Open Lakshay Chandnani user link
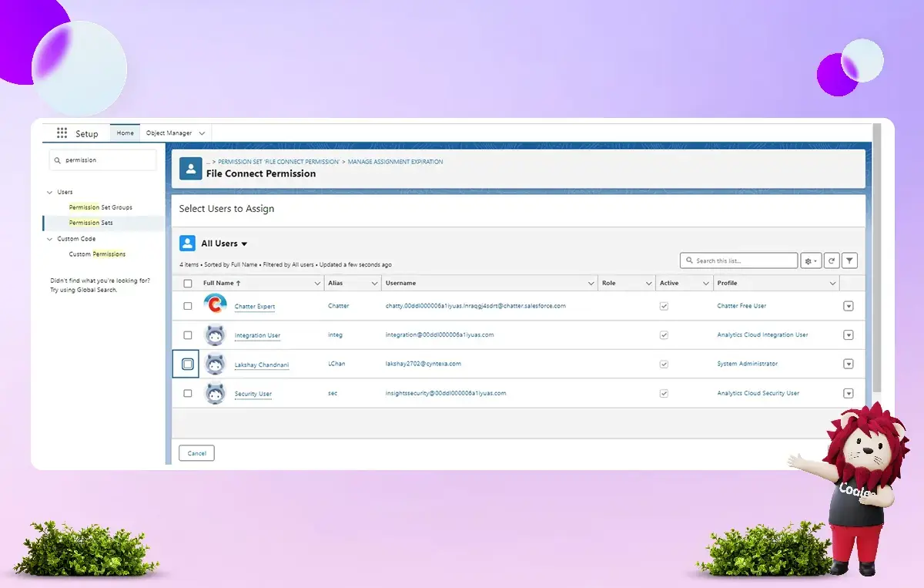This screenshot has width=924, height=588. pos(262,365)
